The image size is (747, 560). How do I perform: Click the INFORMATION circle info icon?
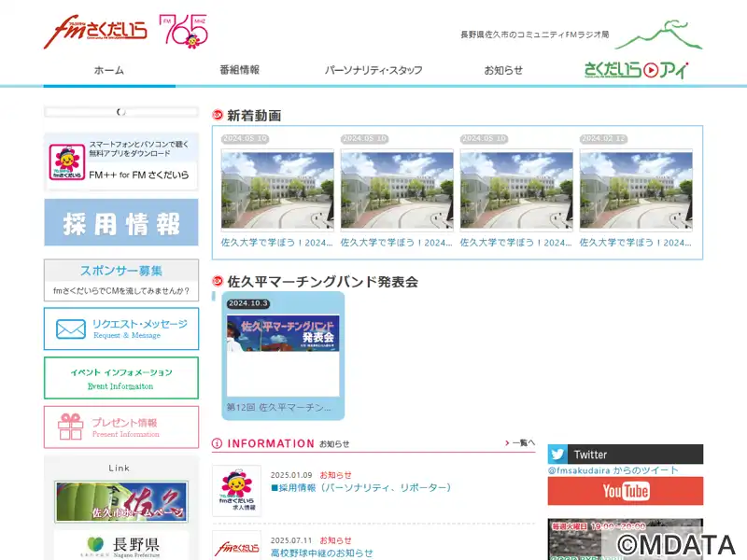(217, 444)
